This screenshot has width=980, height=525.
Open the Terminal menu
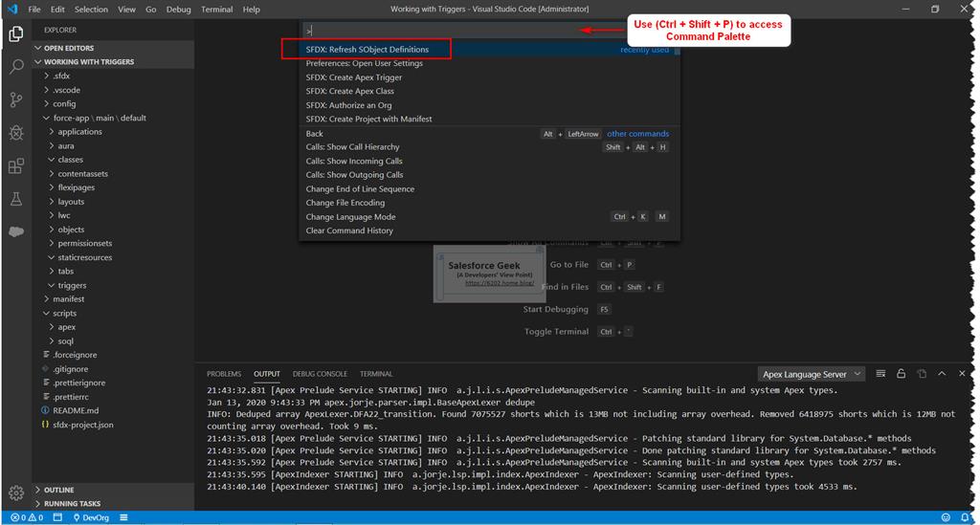click(216, 10)
